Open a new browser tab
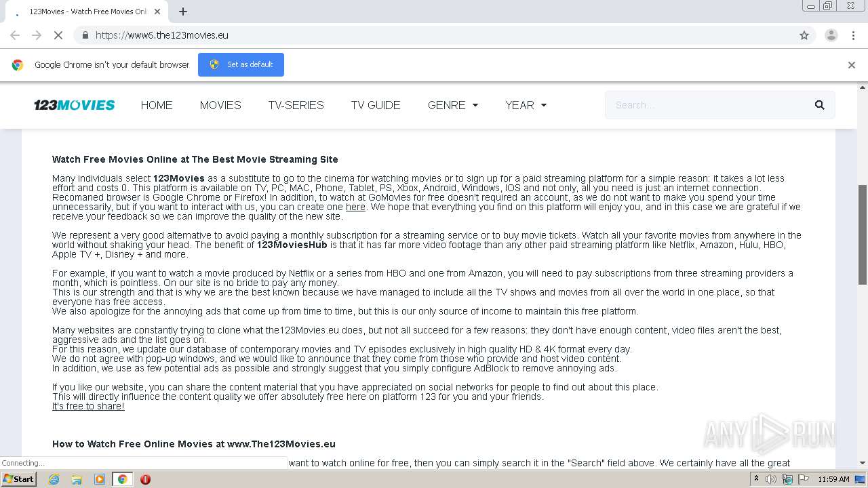This screenshot has height=488, width=868. (x=183, y=12)
